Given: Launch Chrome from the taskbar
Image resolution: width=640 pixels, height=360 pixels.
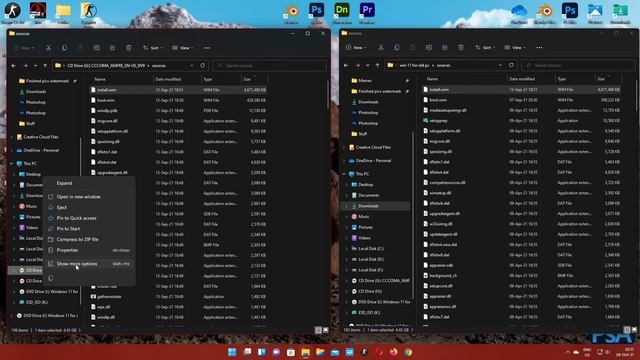Looking at the screenshot, I should 408,352.
